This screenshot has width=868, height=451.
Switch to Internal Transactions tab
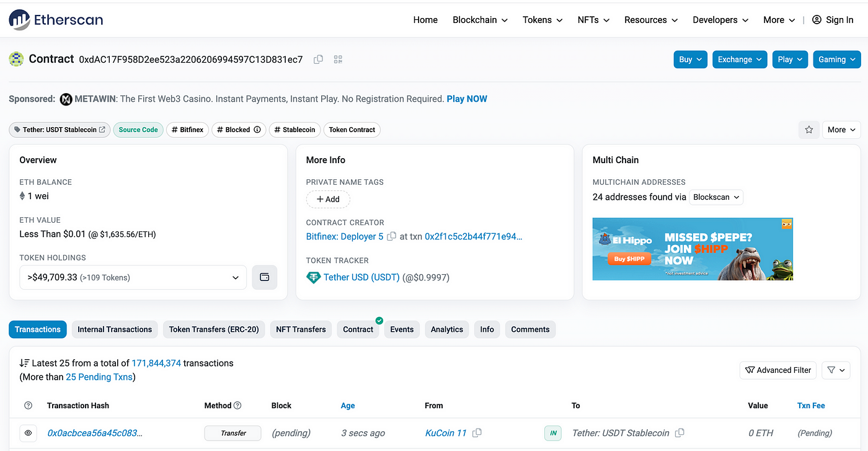[115, 329]
